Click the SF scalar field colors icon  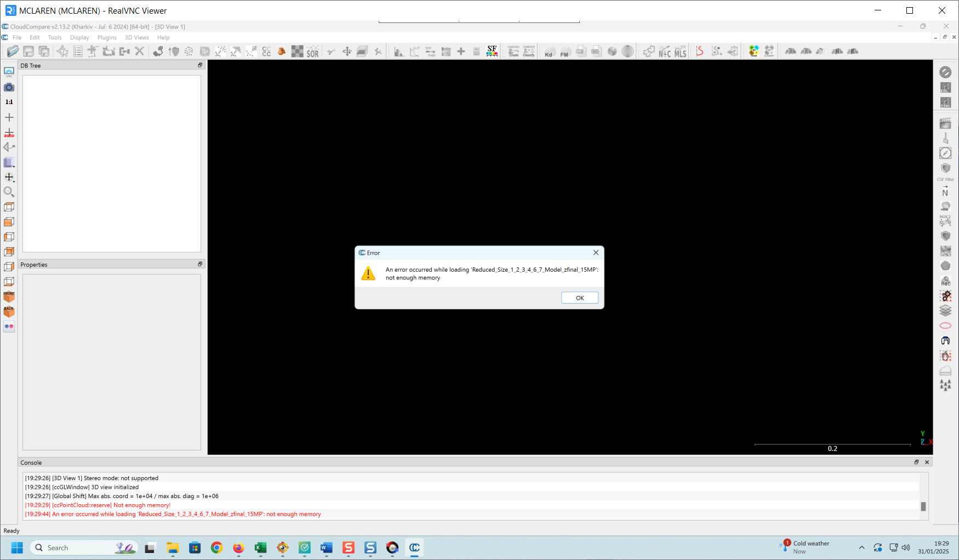(492, 51)
